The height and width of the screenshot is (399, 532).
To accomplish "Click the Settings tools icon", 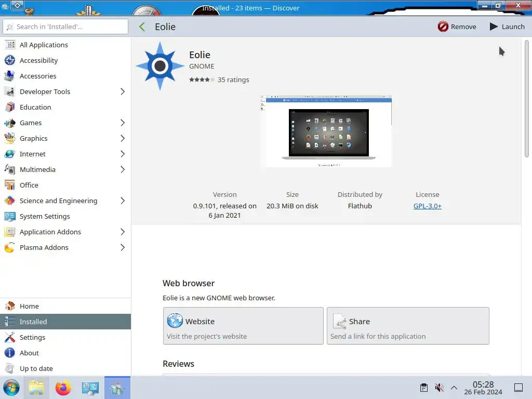I will click(x=10, y=337).
